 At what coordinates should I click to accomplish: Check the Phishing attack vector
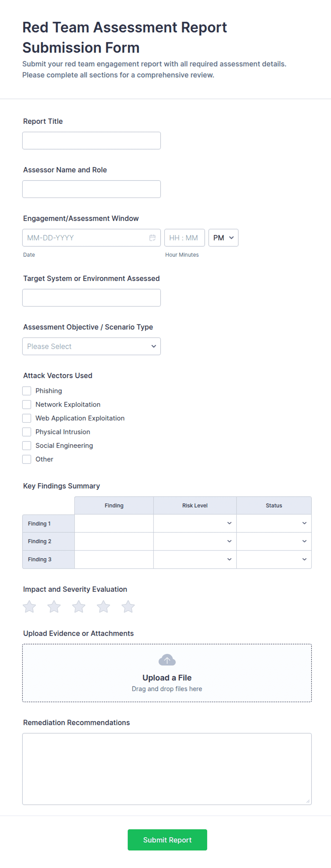27,391
